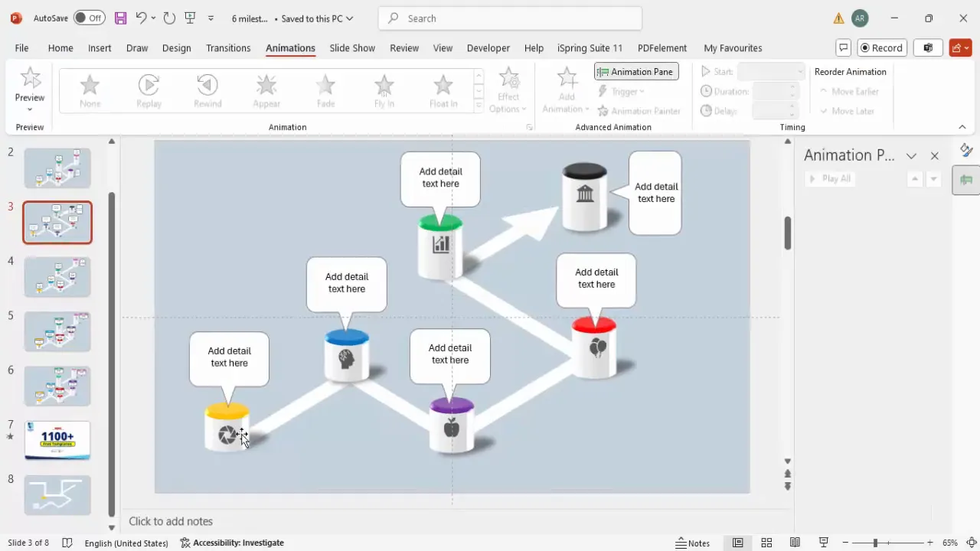
Task: Click Animation Pane sidebar tab icon
Action: 966,181
